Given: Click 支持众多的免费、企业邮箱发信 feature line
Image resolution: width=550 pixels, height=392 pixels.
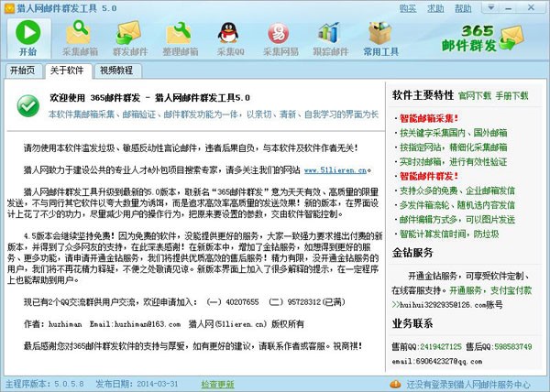Looking at the screenshot, I should 457,191.
